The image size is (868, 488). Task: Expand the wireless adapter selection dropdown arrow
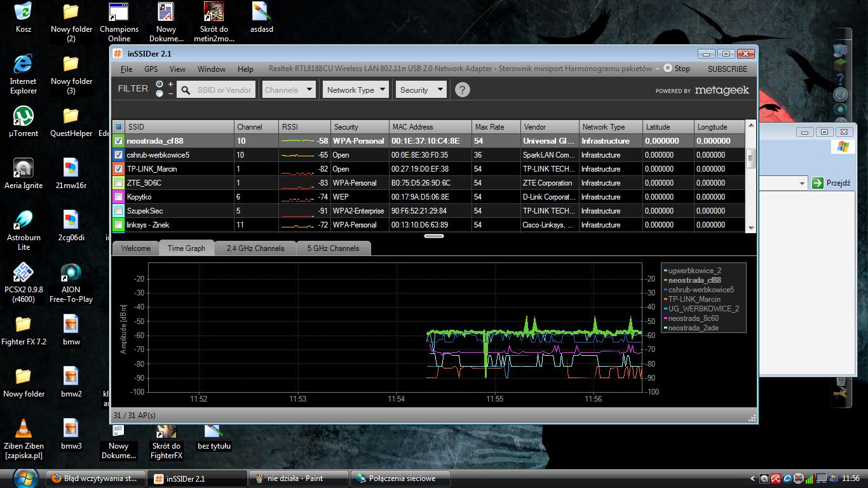(657, 69)
